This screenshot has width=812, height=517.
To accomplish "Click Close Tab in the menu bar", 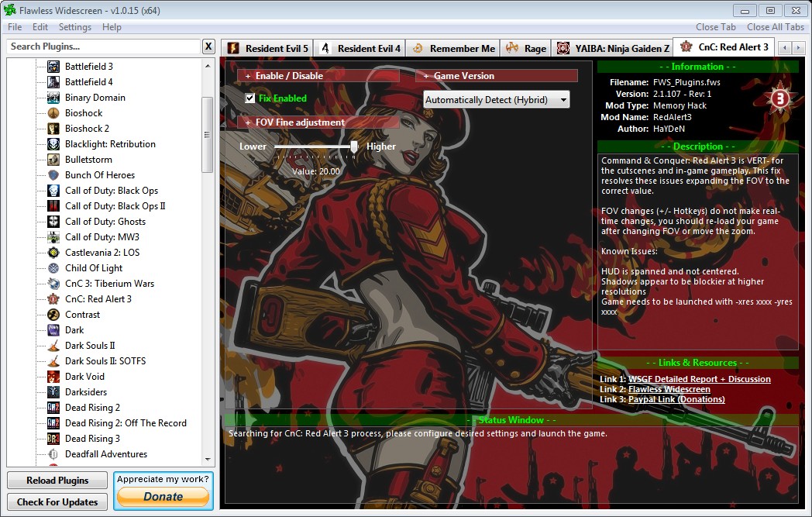I will 716,27.
